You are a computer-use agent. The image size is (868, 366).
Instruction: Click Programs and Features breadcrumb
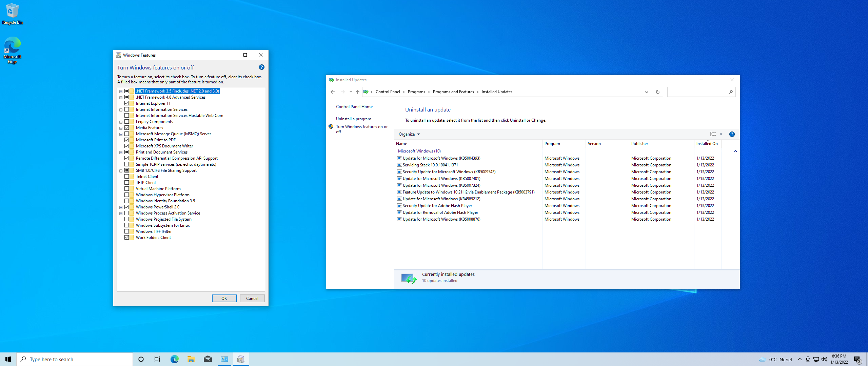pyautogui.click(x=453, y=92)
